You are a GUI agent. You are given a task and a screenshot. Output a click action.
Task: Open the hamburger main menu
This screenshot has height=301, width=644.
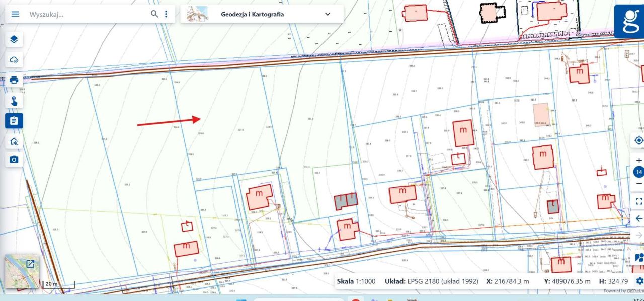[x=15, y=14]
